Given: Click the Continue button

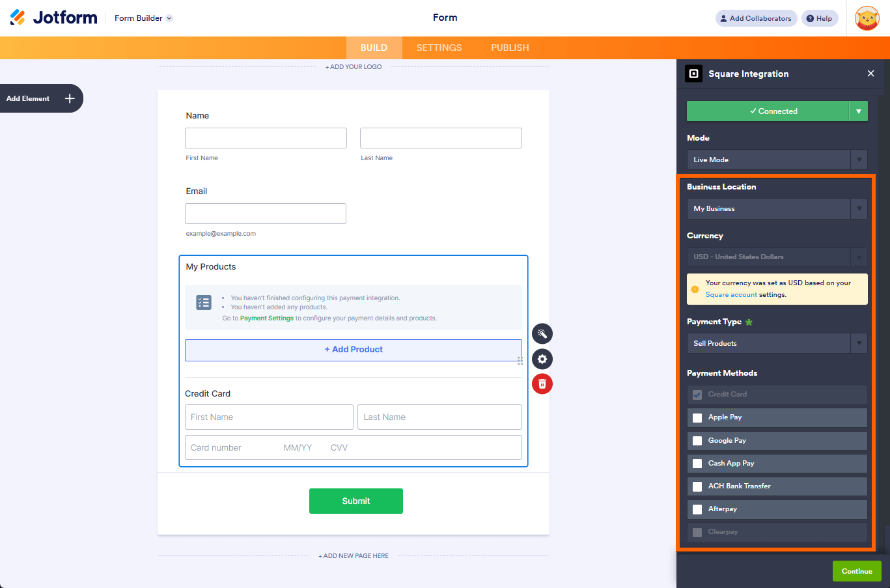Looking at the screenshot, I should click(857, 571).
